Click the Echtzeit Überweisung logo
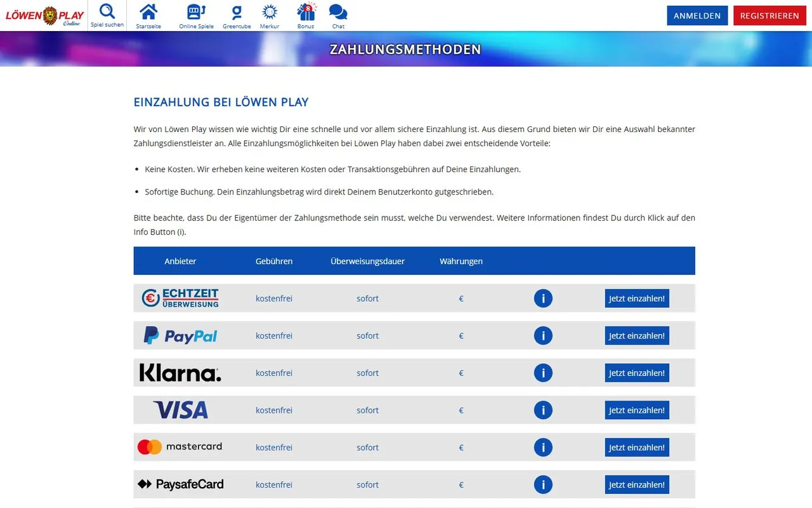Image resolution: width=812 pixels, height=508 pixels. pyautogui.click(x=180, y=298)
